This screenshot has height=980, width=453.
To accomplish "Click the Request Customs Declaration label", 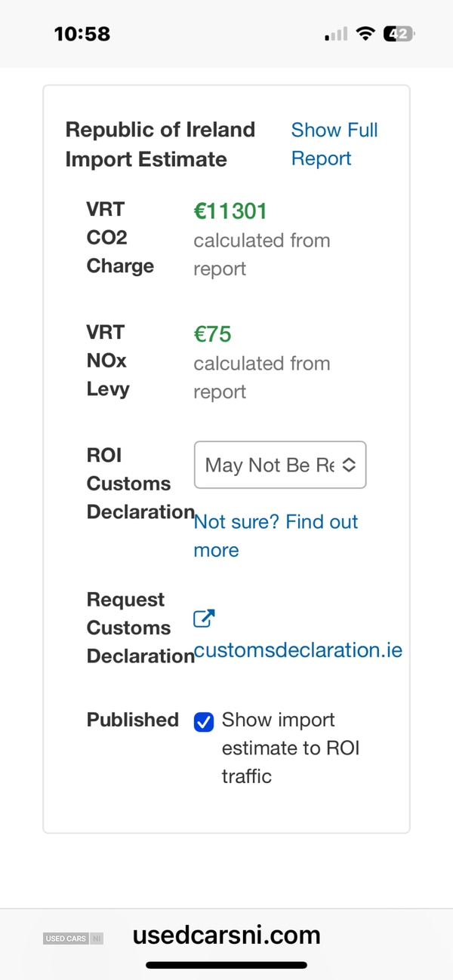I will [140, 628].
